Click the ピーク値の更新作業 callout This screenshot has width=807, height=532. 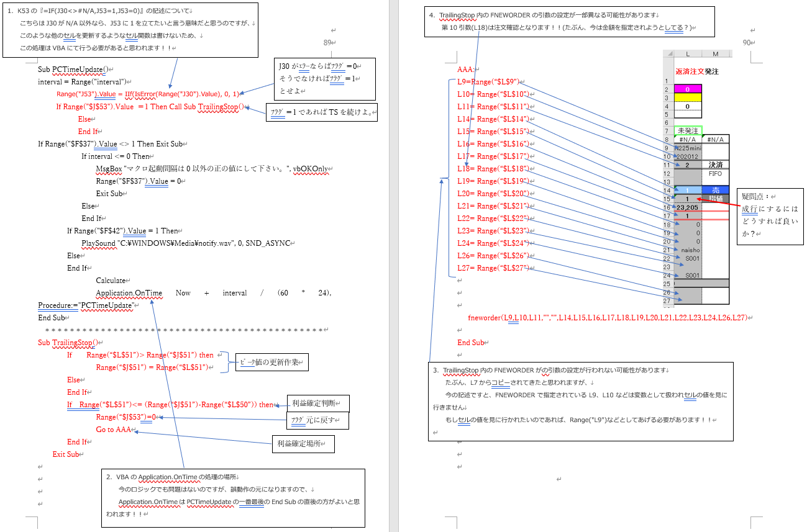271,363
